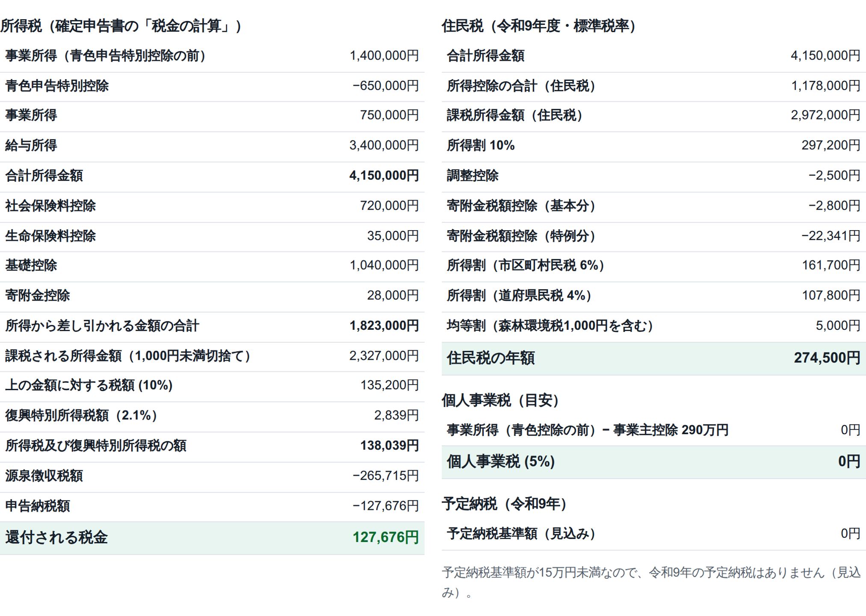Select 所得控除の合計（住民税）value 1,178,000円
The width and height of the screenshot is (866, 616).
[825, 86]
